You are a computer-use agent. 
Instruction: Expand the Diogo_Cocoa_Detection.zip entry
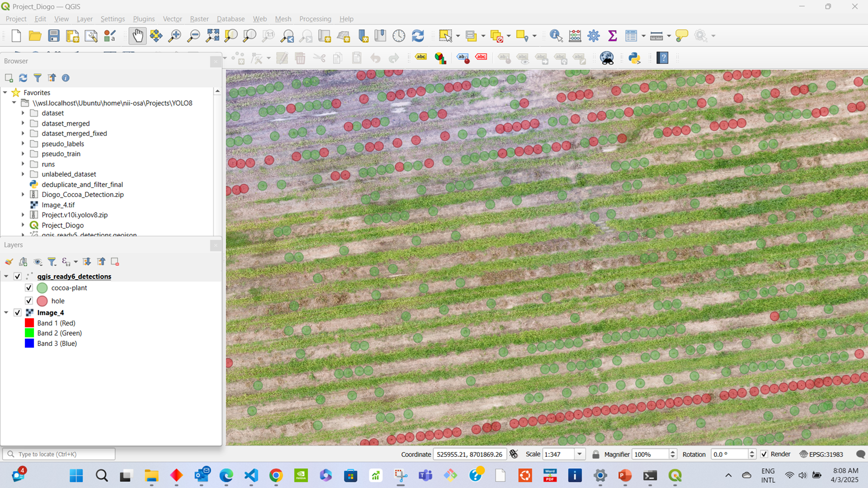(23, 195)
